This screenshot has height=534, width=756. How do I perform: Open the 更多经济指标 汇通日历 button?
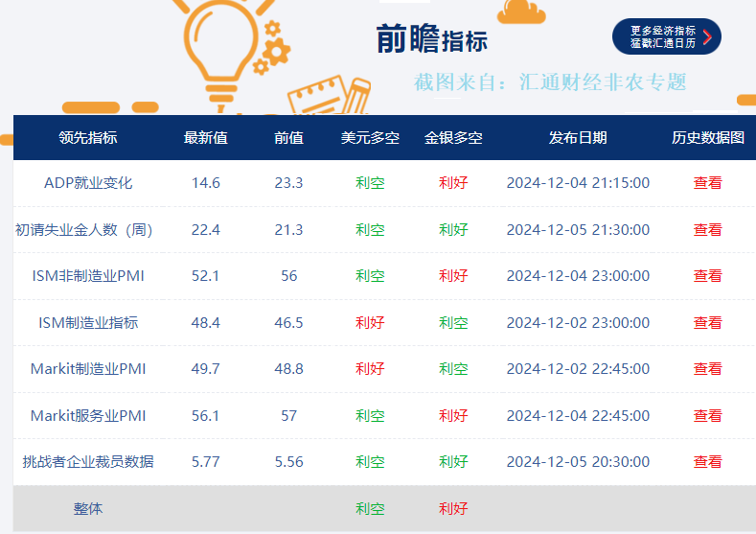pyautogui.click(x=666, y=36)
